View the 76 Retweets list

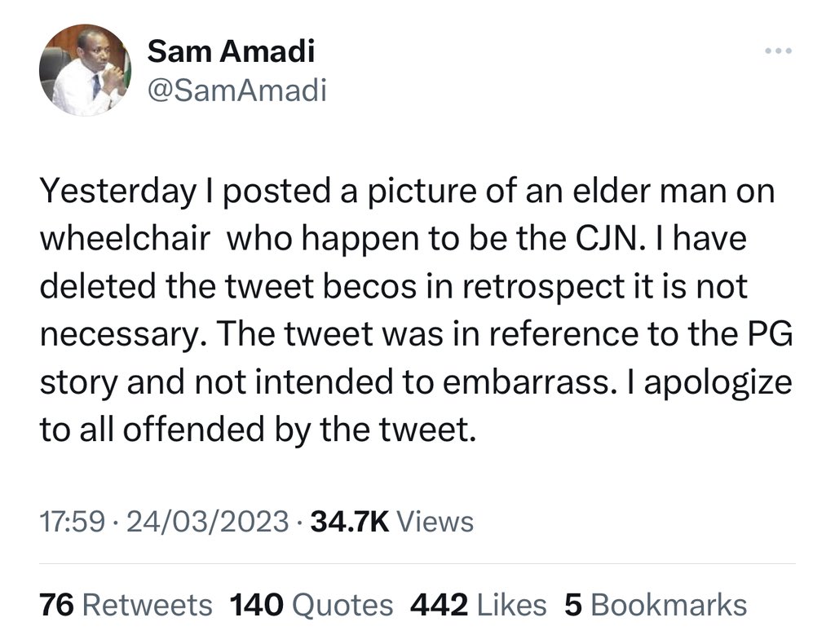pyautogui.click(x=126, y=605)
